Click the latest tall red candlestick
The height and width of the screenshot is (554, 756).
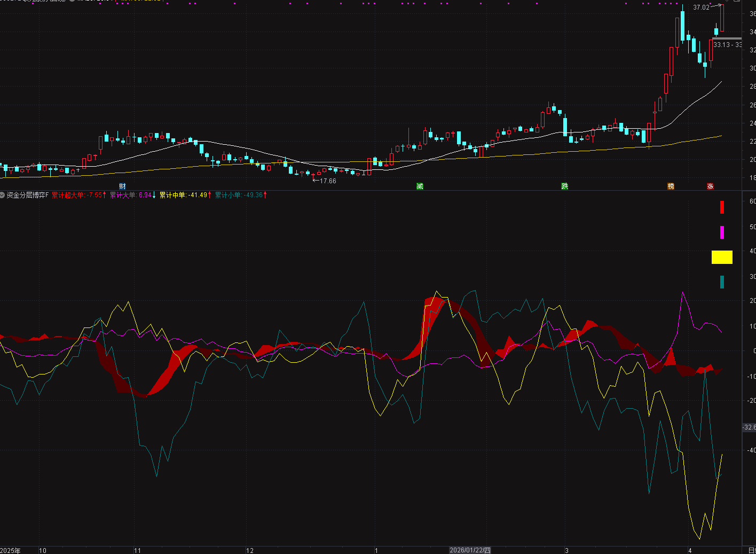tap(722, 18)
